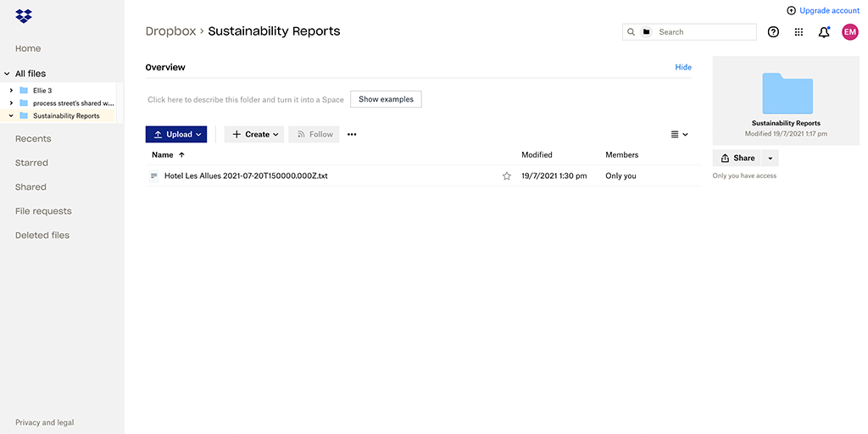The height and width of the screenshot is (434, 868).
Task: Collapse the Sustainability Reports tree folder
Action: click(x=11, y=115)
